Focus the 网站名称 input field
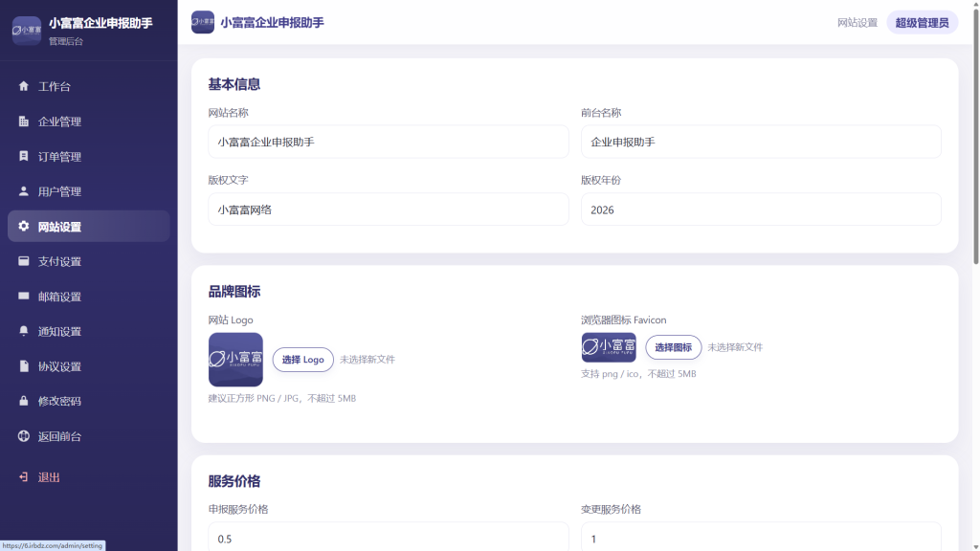The image size is (980, 551). pyautogui.click(x=389, y=142)
